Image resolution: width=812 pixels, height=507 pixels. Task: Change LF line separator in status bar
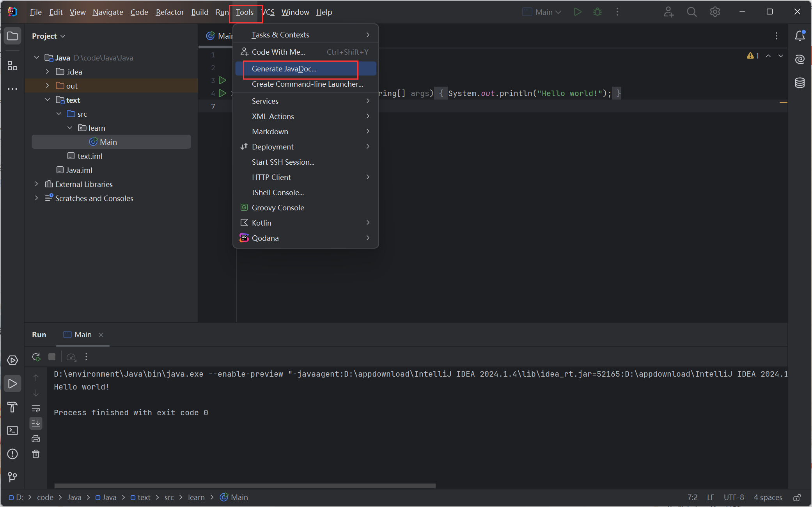click(711, 498)
